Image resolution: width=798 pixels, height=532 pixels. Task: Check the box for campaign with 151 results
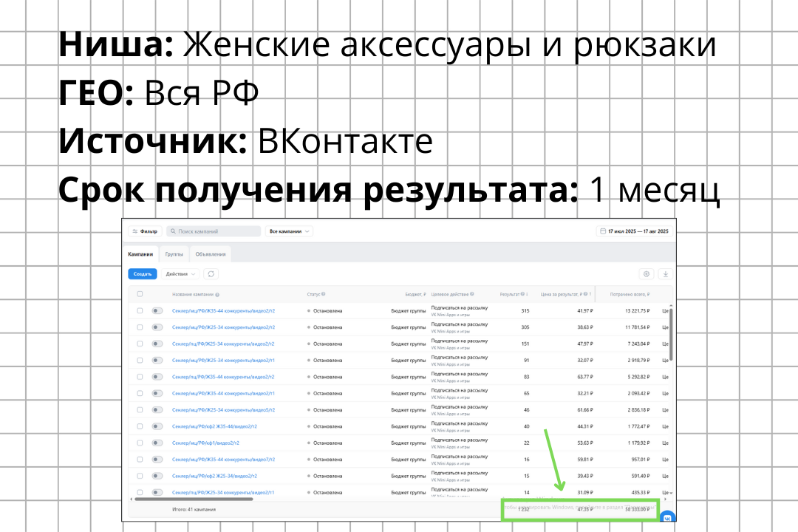pos(140,344)
